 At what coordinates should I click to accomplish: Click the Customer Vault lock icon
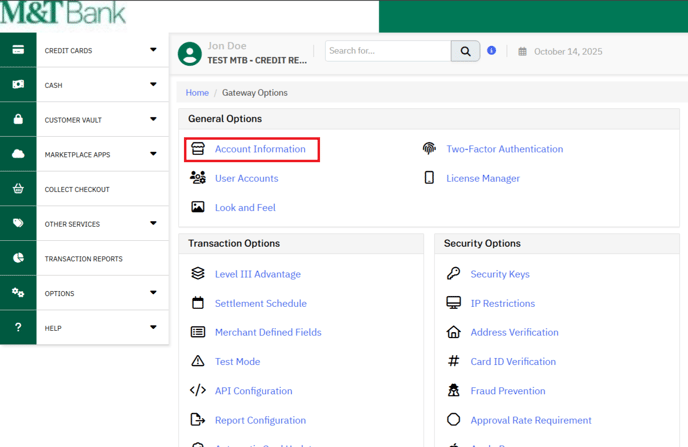coord(18,119)
